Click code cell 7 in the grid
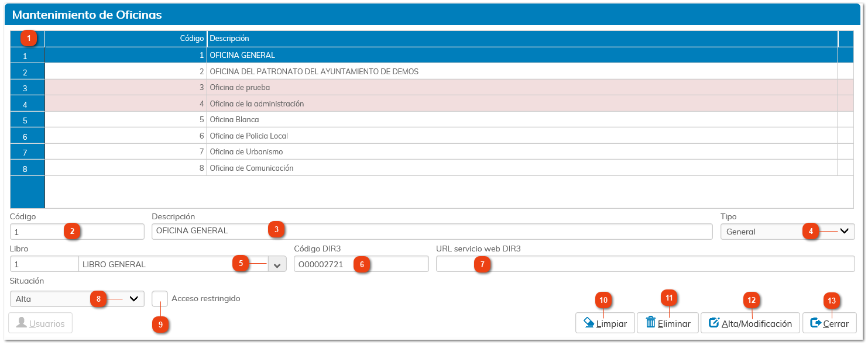The height and width of the screenshot is (345, 868). [126, 151]
